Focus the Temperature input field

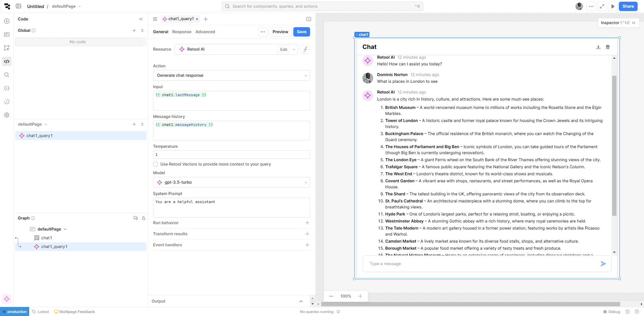tap(232, 154)
